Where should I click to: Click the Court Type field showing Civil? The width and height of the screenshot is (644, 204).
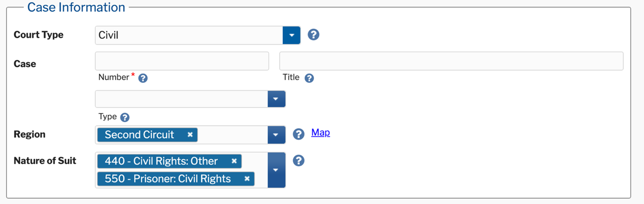189,35
